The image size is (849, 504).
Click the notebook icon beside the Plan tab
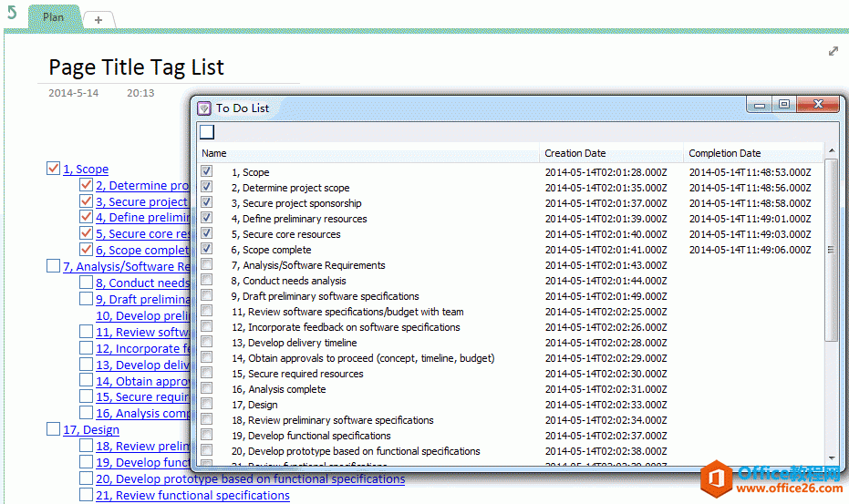coord(12,14)
